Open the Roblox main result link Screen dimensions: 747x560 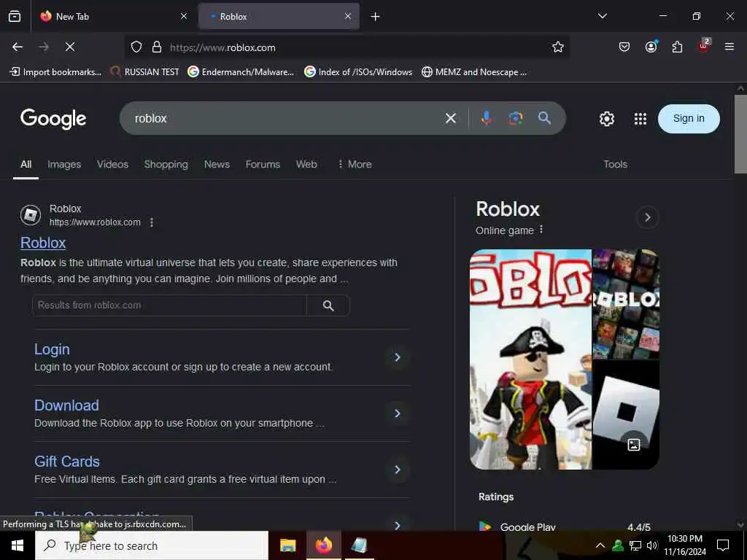[43, 243]
